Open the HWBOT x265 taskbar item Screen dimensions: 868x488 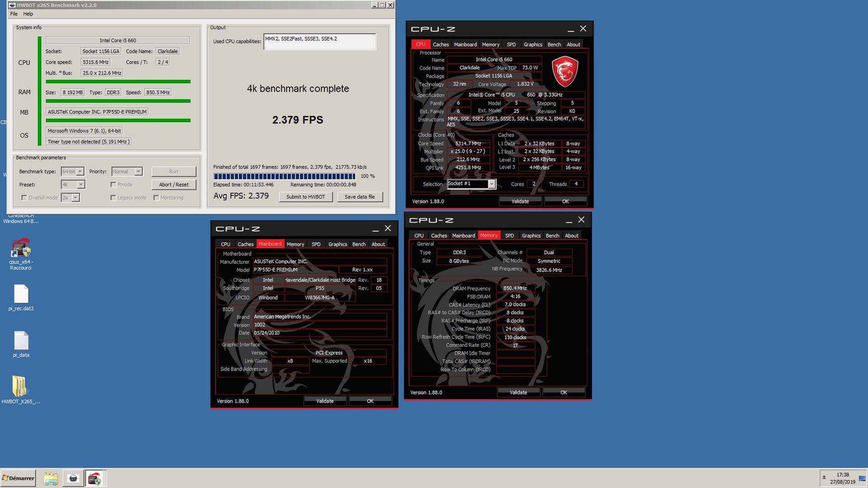73,479
